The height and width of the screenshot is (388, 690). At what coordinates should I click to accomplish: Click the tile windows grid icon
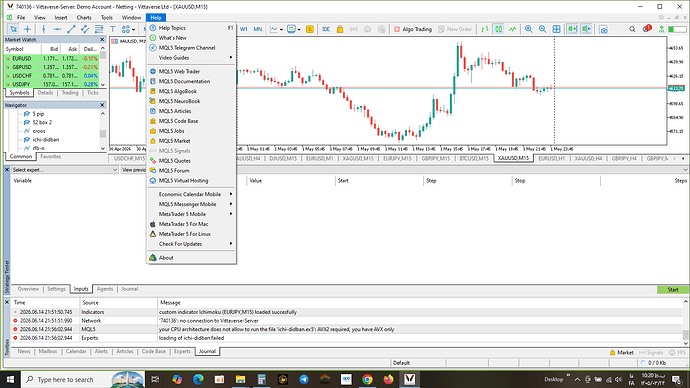pos(557,29)
